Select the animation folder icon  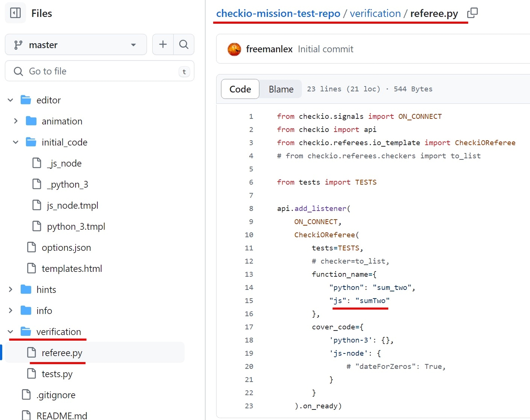(31, 121)
